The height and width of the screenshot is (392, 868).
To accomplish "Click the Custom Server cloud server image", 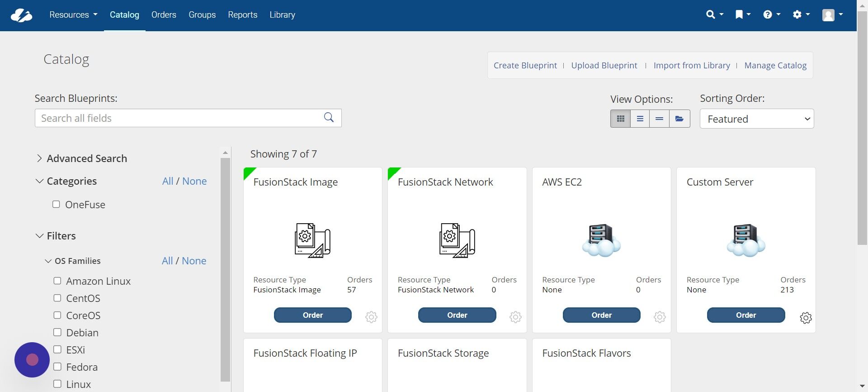I will point(746,240).
